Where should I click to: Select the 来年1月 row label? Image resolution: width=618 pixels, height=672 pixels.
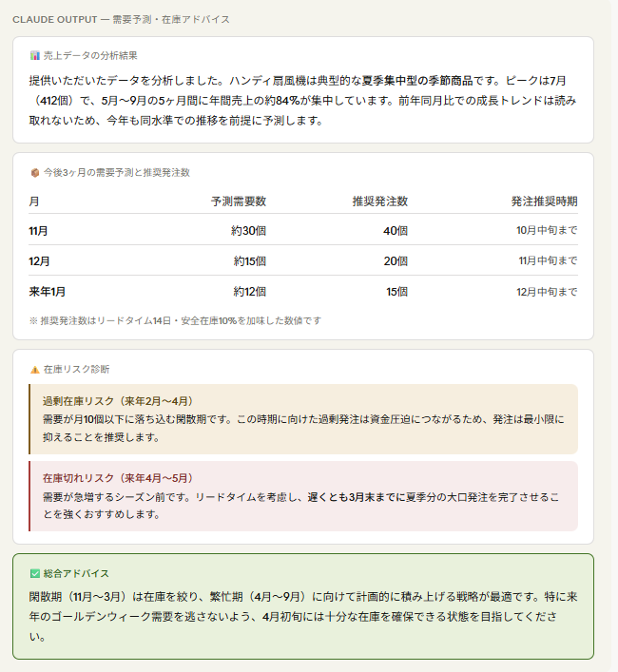coord(48,292)
